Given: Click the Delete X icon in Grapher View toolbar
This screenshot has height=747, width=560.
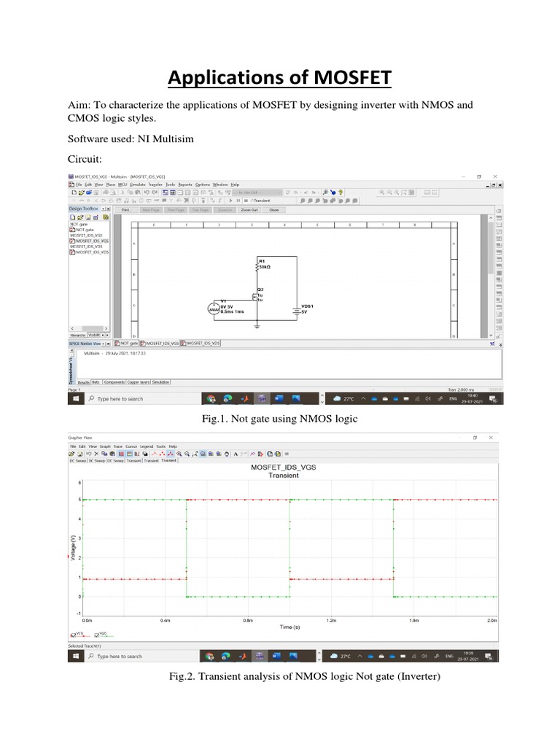Looking at the screenshot, I should click(x=96, y=454).
